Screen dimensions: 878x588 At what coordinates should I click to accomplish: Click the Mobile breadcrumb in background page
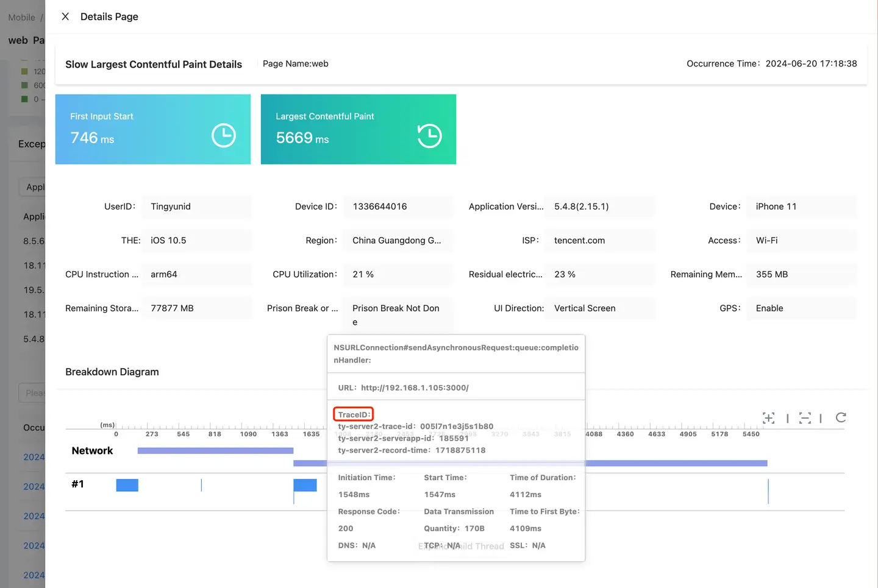[21, 17]
